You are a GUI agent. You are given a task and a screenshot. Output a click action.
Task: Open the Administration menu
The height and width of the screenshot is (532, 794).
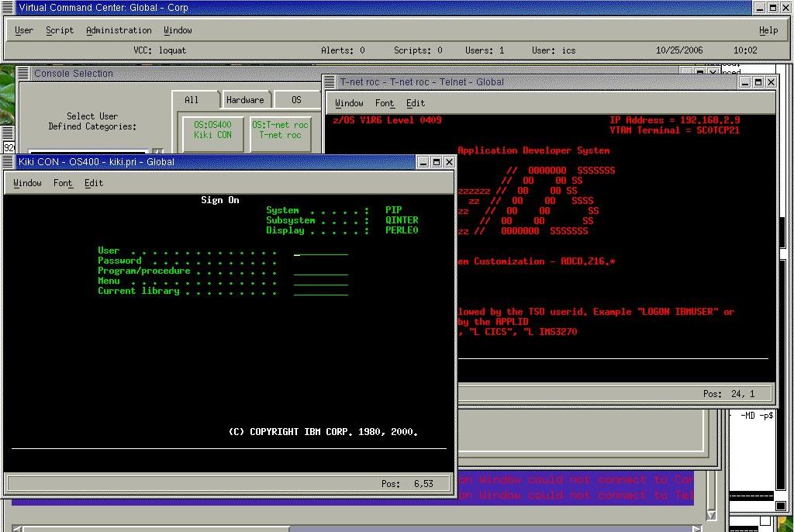pos(119,30)
